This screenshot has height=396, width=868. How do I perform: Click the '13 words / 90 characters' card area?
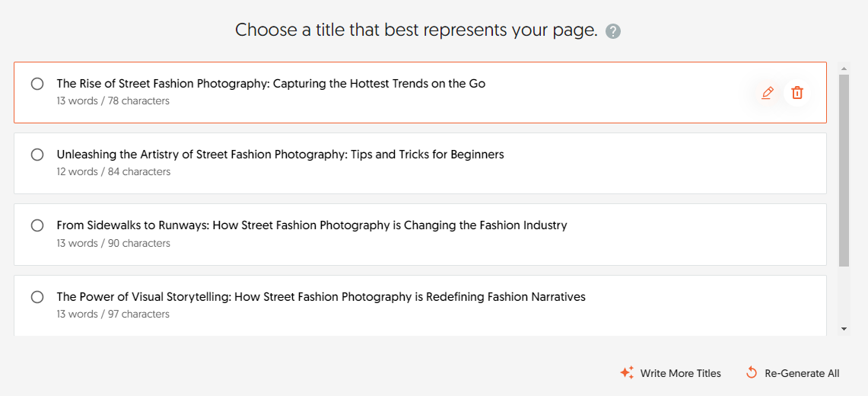pos(113,244)
